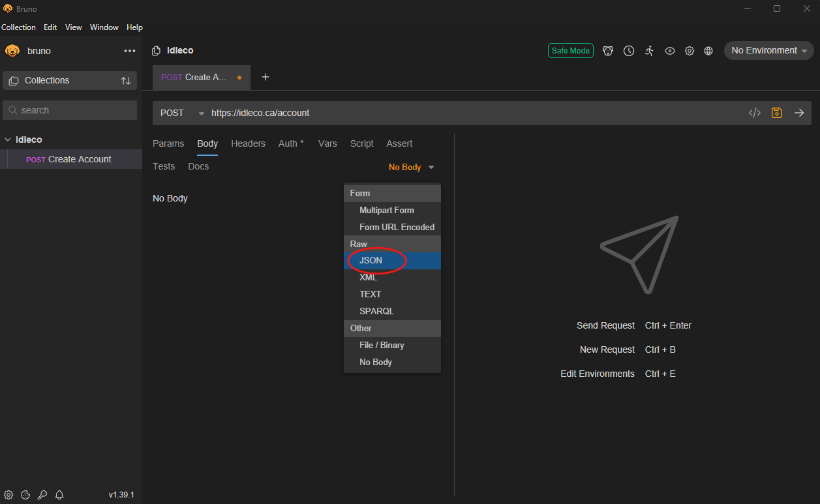820x504 pixels.
Task: Send request using the arrow icon
Action: [798, 113]
